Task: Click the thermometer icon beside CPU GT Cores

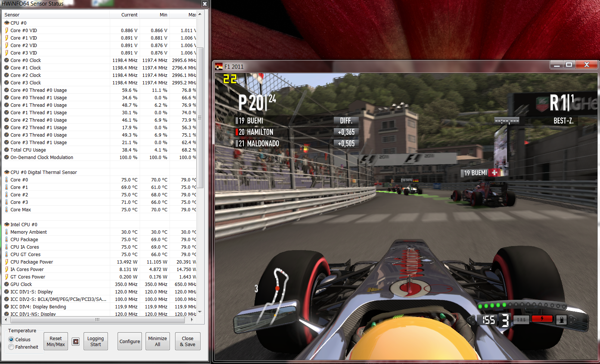Action: click(7, 254)
